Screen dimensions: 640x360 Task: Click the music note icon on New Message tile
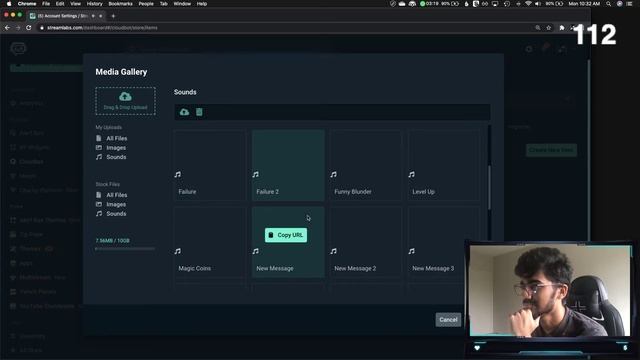[256, 251]
